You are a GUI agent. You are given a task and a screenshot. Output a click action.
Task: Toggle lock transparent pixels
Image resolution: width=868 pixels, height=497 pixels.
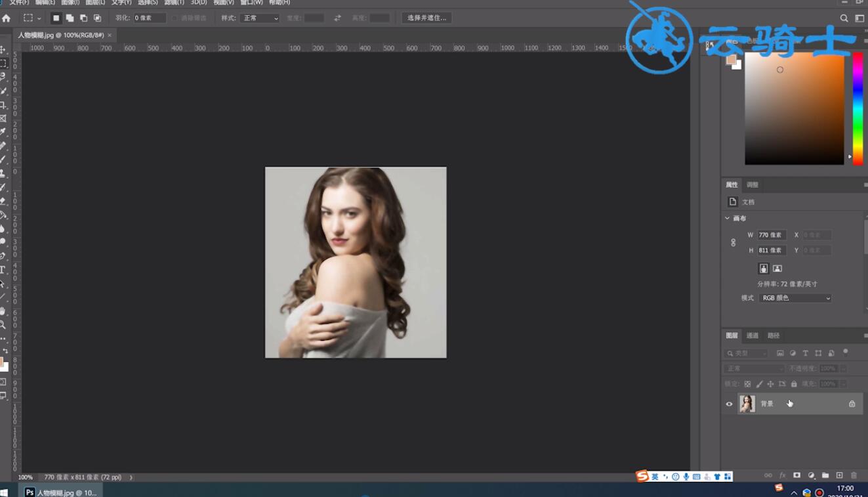(x=747, y=384)
